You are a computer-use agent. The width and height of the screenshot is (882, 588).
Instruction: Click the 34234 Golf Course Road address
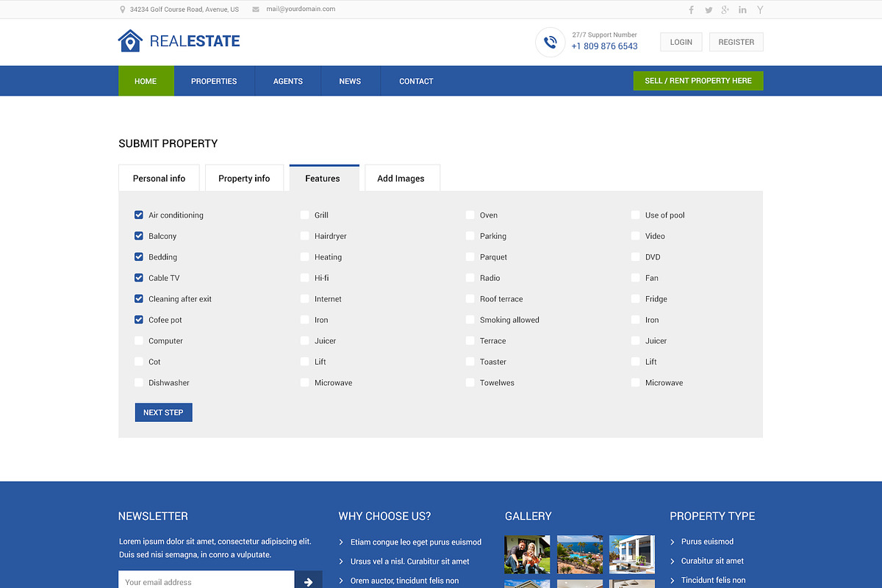[x=184, y=10]
